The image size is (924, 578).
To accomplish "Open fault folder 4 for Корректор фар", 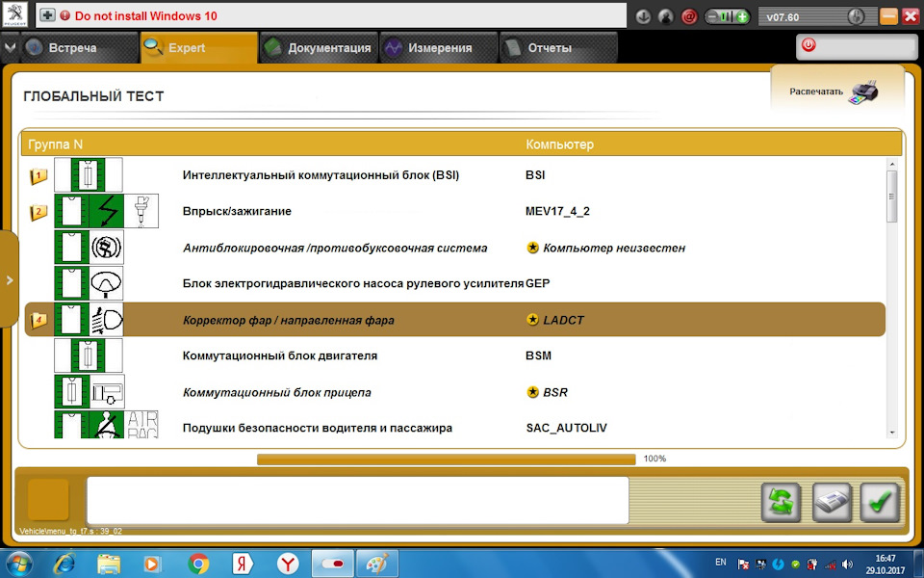I will coord(38,321).
